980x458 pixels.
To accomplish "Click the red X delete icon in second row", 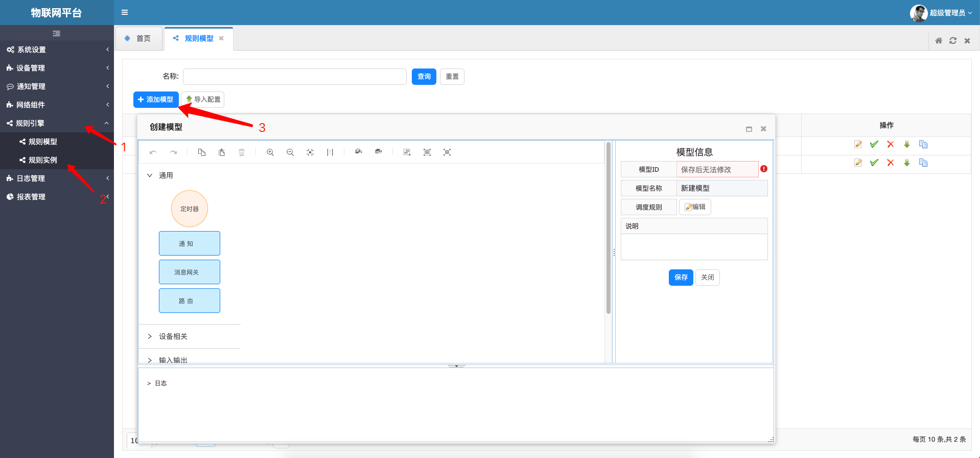I will click(x=891, y=163).
